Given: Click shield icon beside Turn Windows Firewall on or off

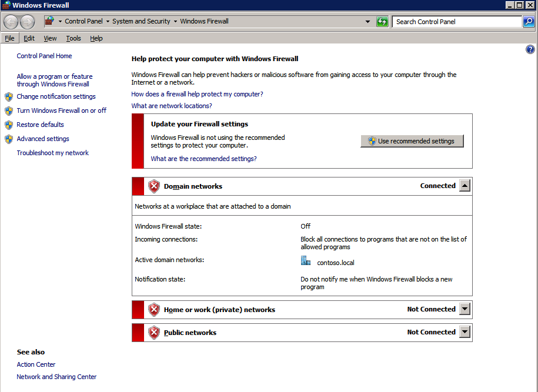Looking at the screenshot, I should [x=9, y=110].
